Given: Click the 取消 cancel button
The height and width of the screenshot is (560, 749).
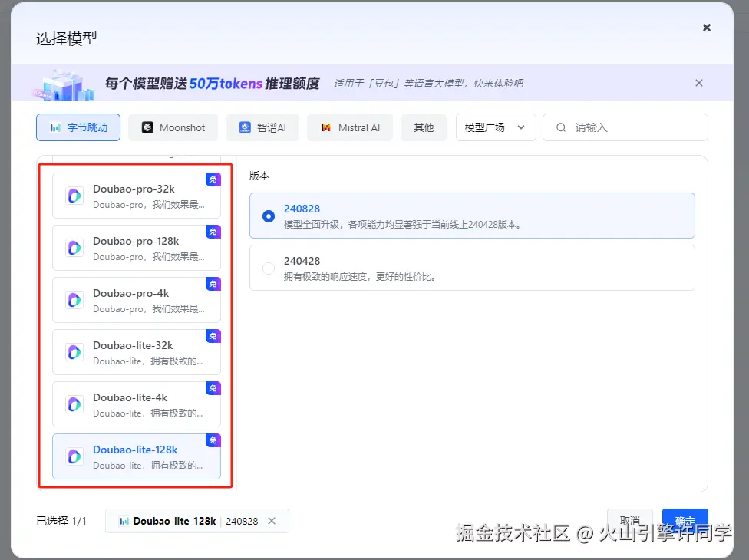Looking at the screenshot, I should pyautogui.click(x=629, y=521).
